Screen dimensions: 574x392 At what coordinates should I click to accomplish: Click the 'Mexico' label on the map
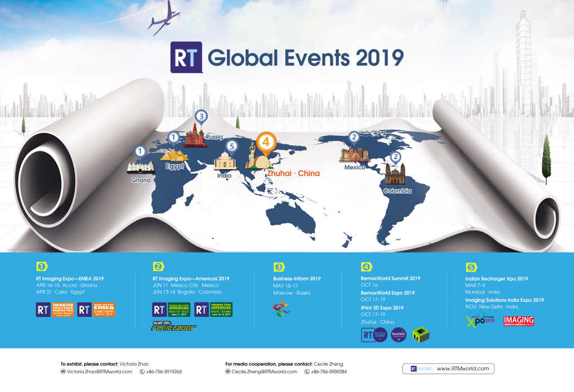[355, 167]
